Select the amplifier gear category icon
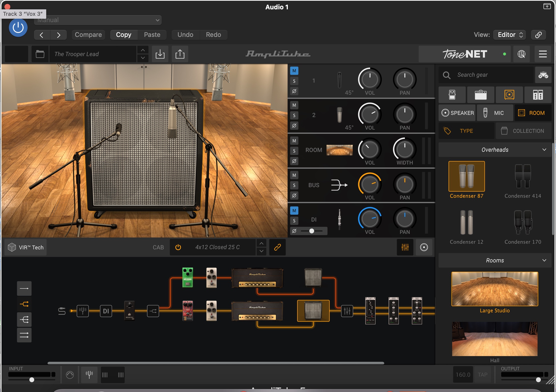 click(x=481, y=95)
